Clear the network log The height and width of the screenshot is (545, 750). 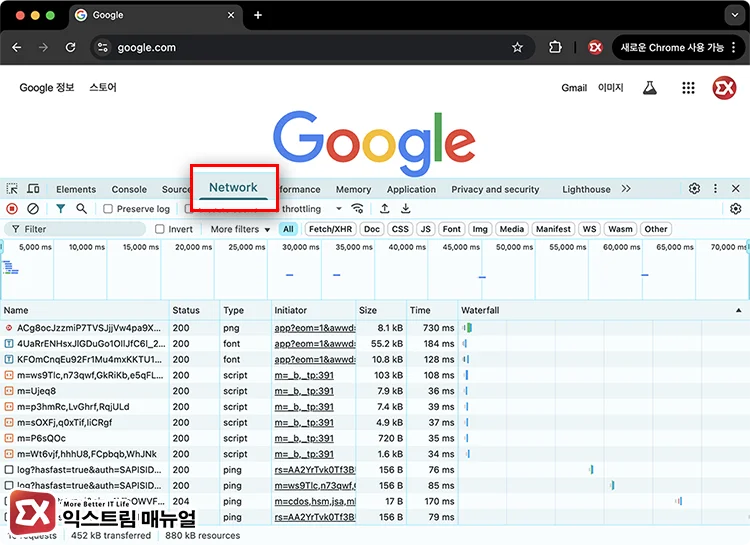point(33,209)
